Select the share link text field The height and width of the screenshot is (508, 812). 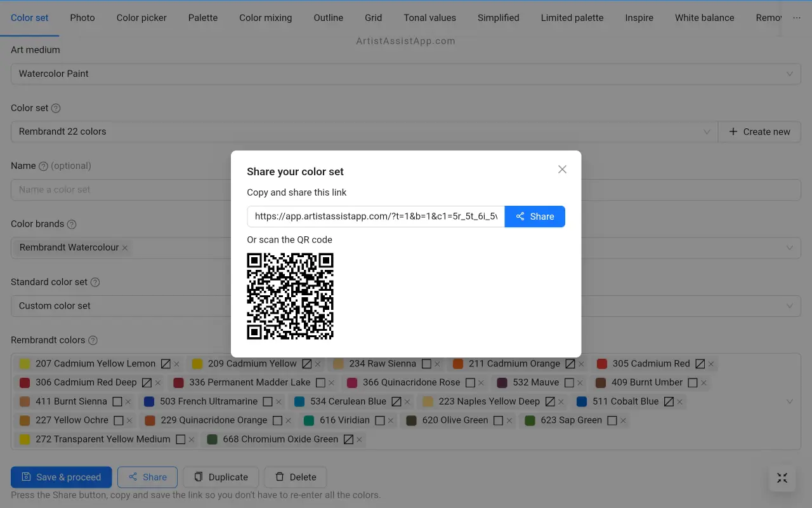[376, 217]
